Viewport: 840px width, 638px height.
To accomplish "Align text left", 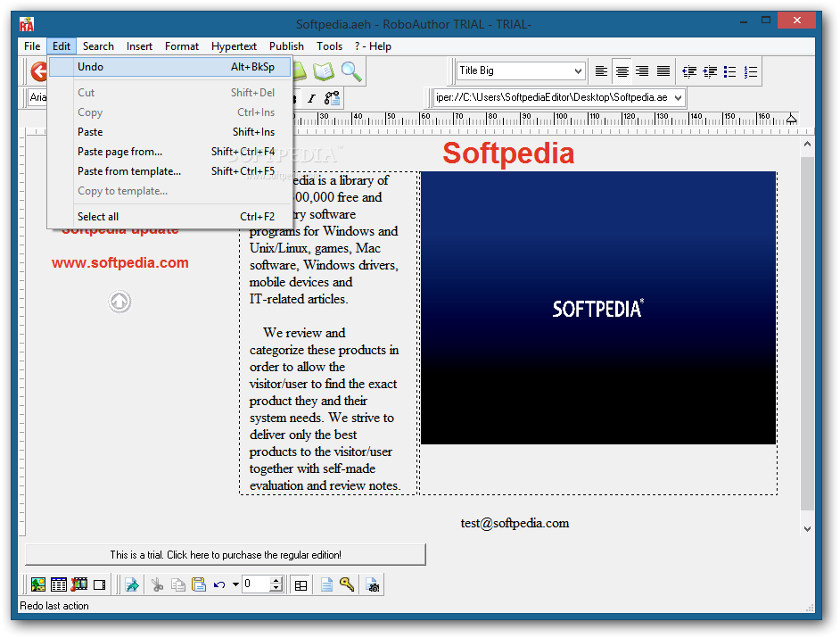I will (x=601, y=70).
